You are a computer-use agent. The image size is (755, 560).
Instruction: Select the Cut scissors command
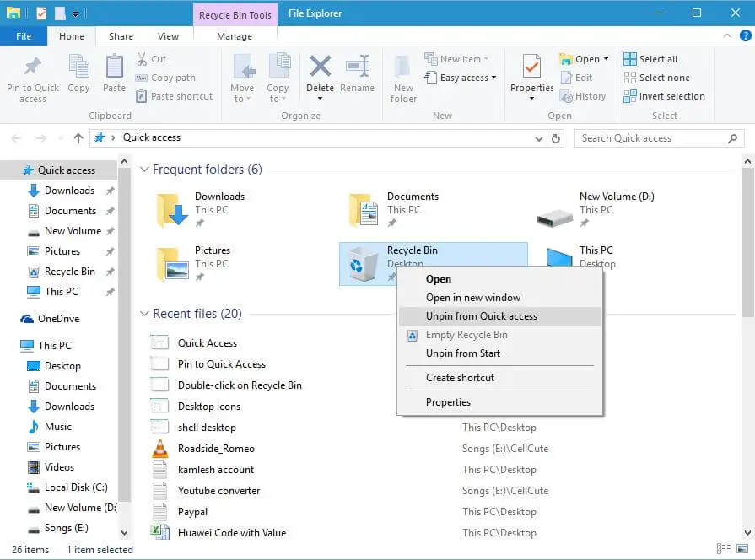click(151, 59)
